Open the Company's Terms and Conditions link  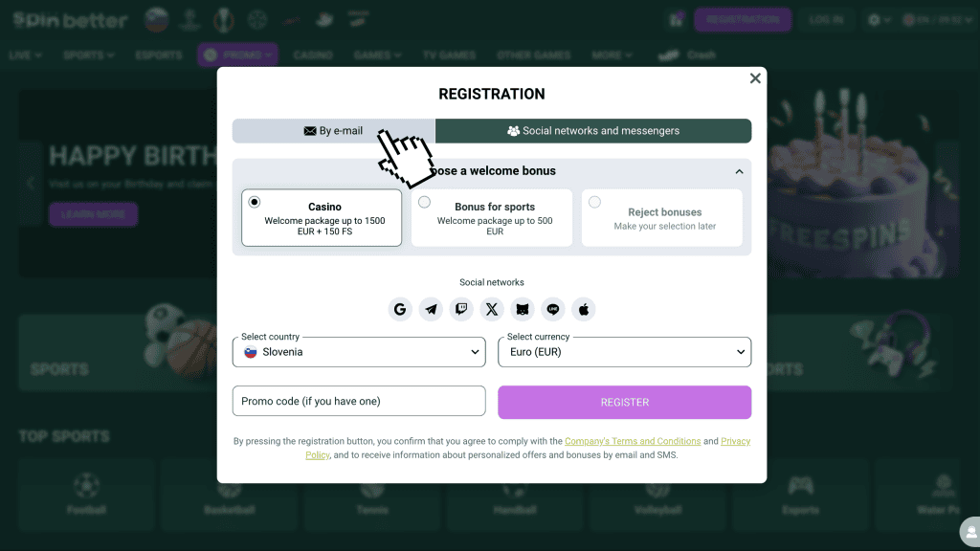(633, 441)
